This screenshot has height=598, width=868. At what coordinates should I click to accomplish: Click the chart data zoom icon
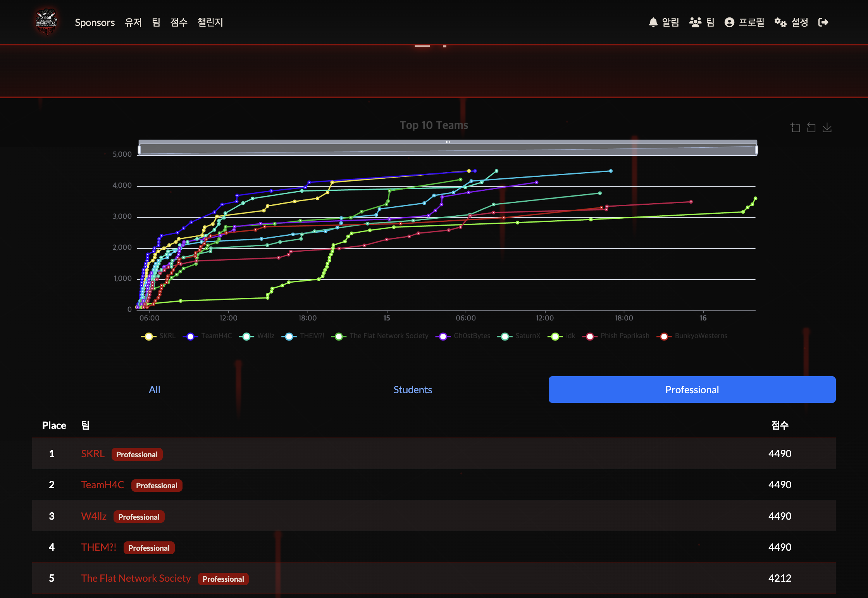(x=795, y=128)
